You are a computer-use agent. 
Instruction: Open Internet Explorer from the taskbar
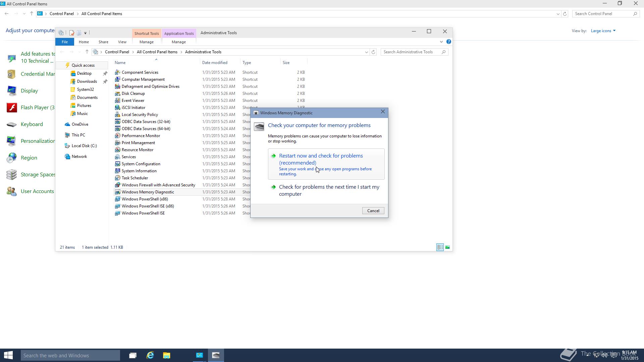point(150,355)
